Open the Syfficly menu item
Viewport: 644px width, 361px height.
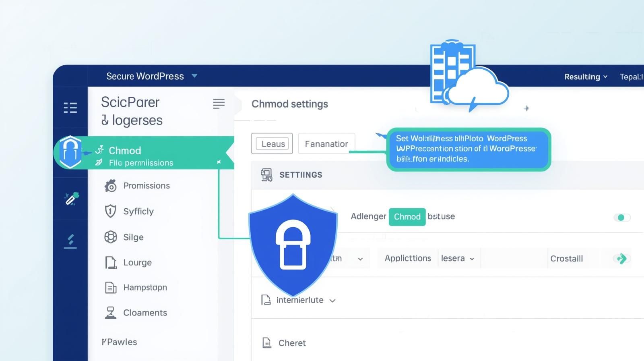pyautogui.click(x=138, y=211)
